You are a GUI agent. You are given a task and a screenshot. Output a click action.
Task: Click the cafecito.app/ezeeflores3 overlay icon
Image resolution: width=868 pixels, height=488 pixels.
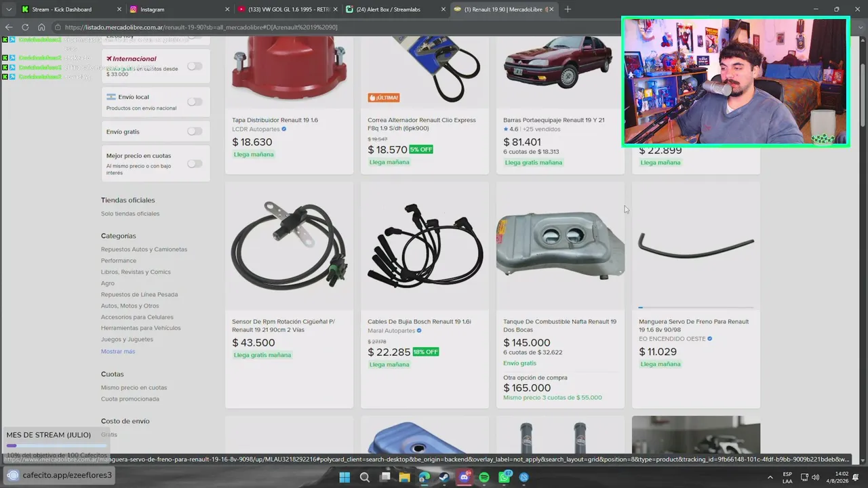[x=13, y=475]
